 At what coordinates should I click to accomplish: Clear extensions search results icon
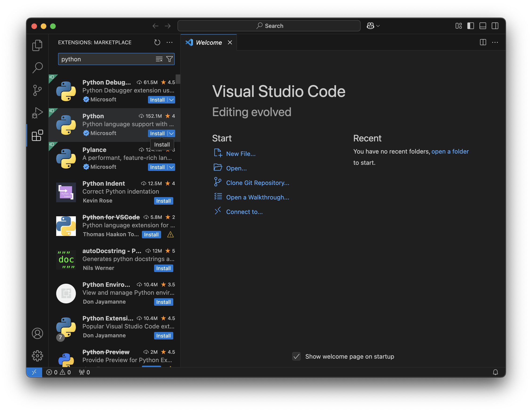(x=159, y=59)
